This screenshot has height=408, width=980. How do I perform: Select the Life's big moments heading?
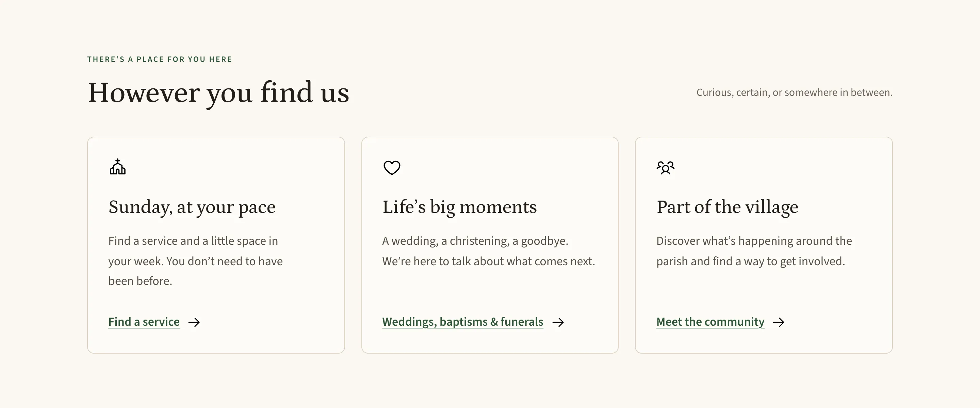pyautogui.click(x=460, y=207)
